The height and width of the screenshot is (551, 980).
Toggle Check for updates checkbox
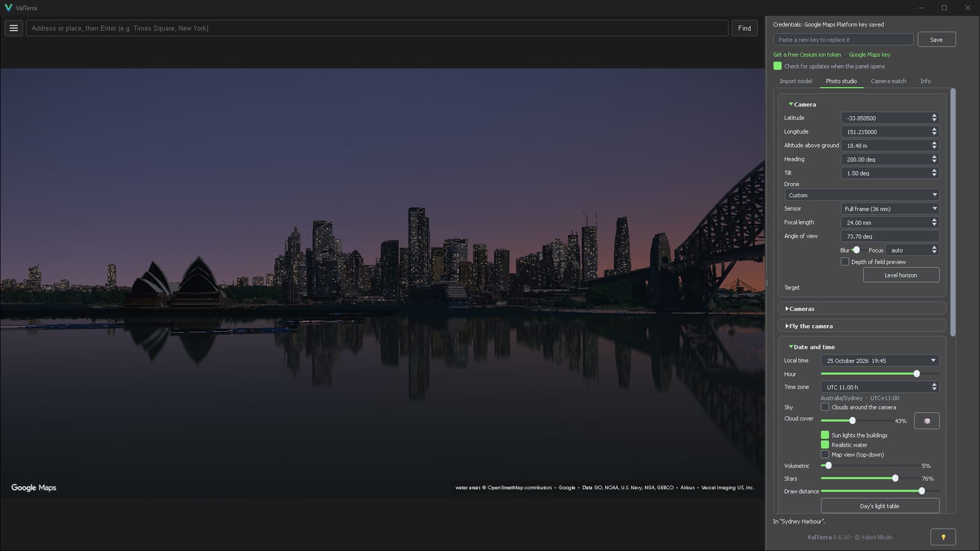pyautogui.click(x=777, y=66)
